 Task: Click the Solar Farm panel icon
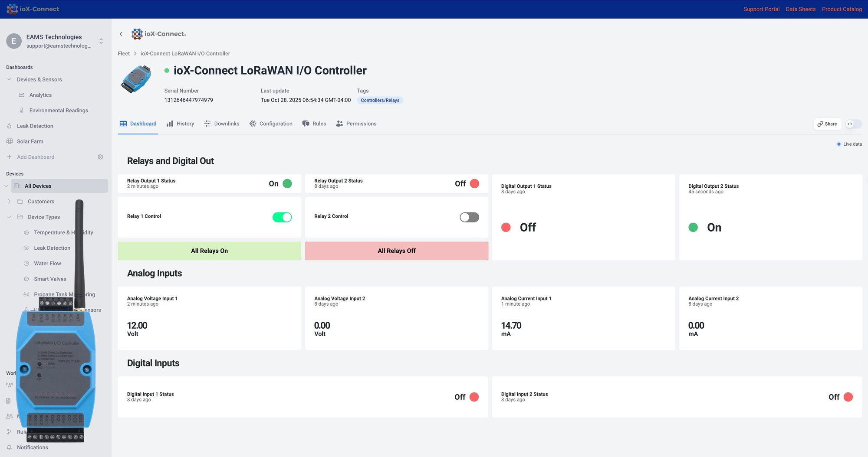[10, 141]
